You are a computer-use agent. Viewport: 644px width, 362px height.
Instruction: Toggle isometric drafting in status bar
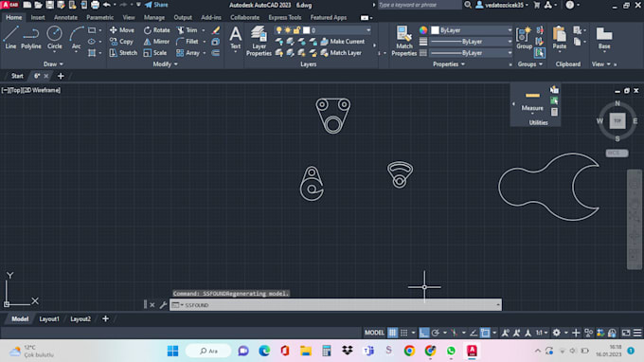455,333
